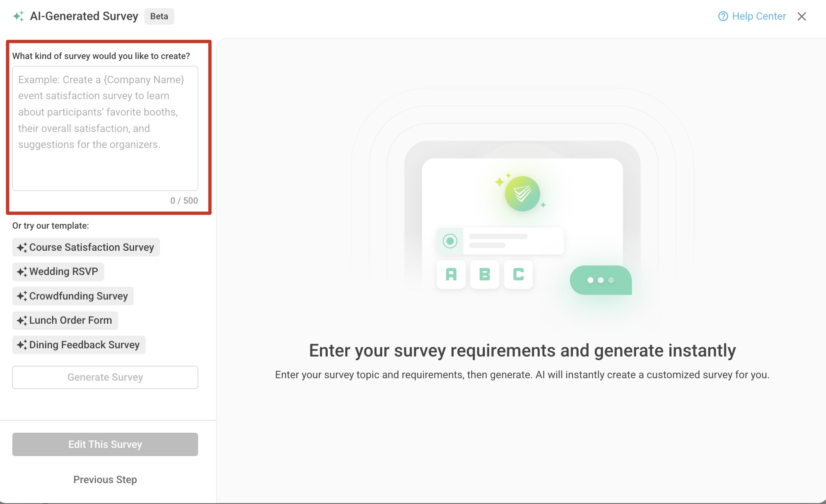Click the AI-Generated Survey sparkle logo icon
826x504 pixels.
19,16
